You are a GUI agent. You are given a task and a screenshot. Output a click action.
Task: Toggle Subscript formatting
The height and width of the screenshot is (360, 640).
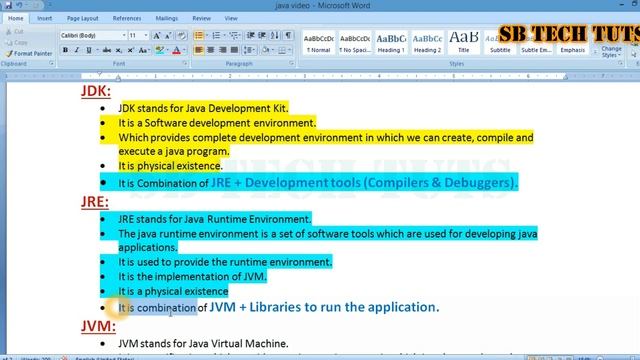click(x=118, y=50)
